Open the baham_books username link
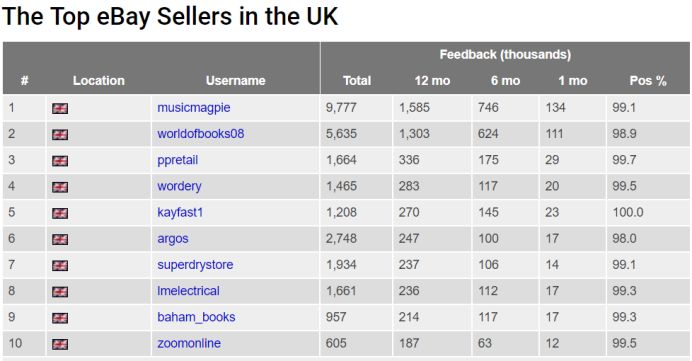The width and height of the screenshot is (692, 361). point(196,317)
